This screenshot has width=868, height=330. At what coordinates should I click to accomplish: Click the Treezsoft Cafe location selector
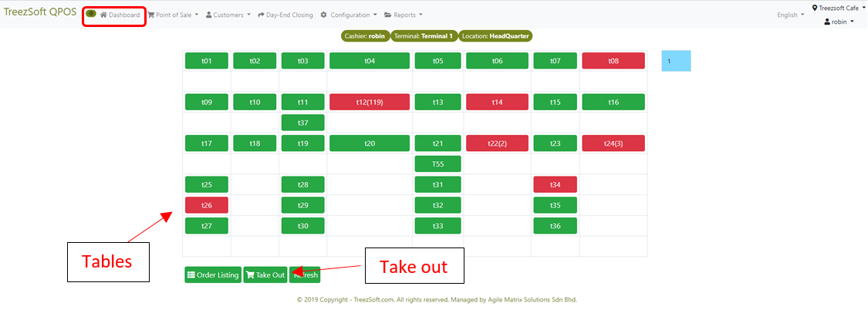click(839, 8)
